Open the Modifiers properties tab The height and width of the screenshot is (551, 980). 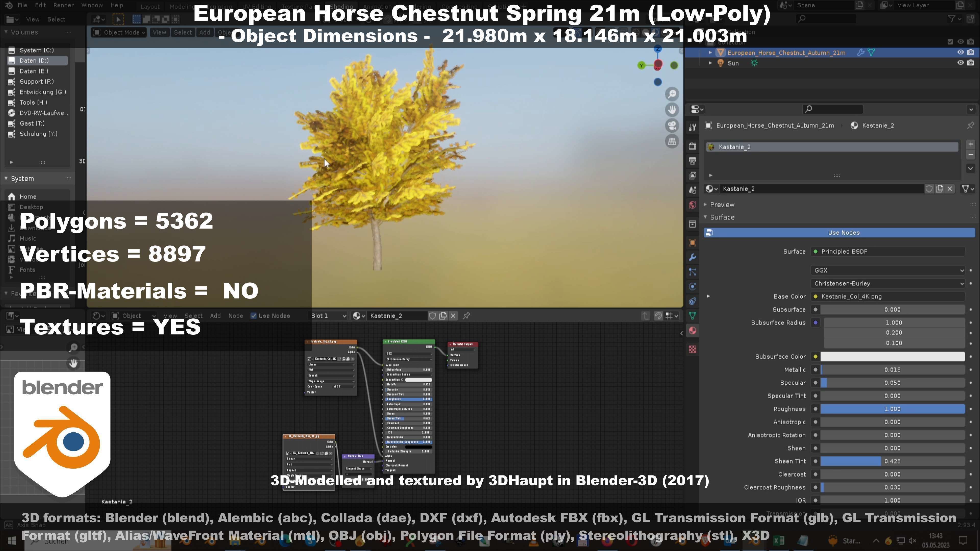tap(692, 257)
